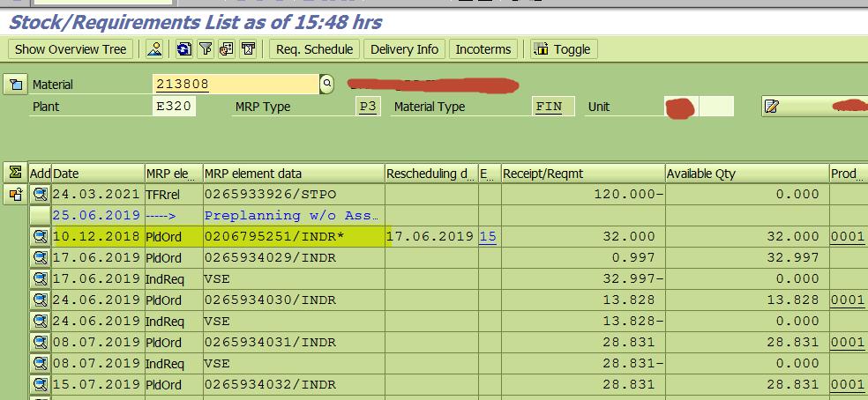Expand header details icon beside Material
Image resolution: width=868 pixels, height=400 pixels.
16,85
